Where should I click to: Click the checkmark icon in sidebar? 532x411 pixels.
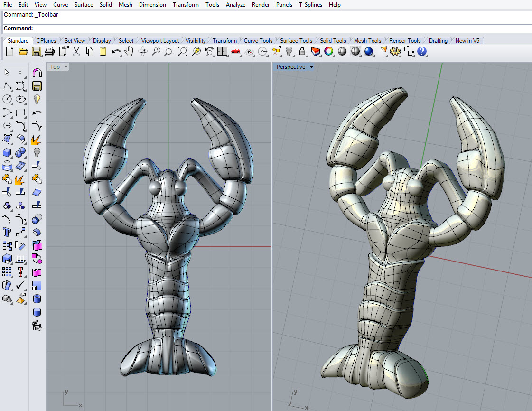click(20, 285)
